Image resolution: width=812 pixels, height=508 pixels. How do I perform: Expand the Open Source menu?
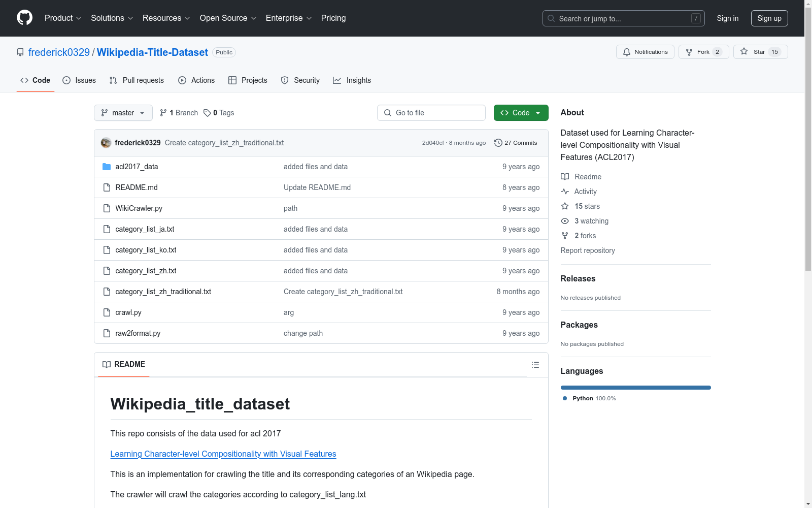(228, 18)
